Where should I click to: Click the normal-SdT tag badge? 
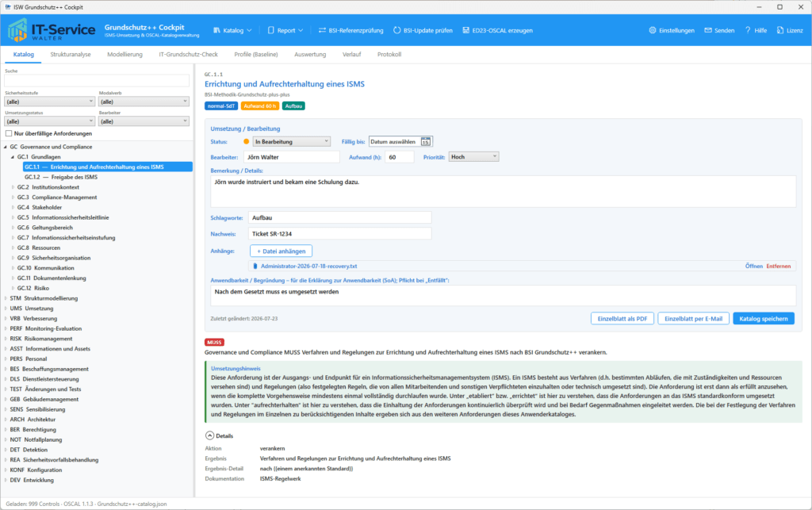221,105
